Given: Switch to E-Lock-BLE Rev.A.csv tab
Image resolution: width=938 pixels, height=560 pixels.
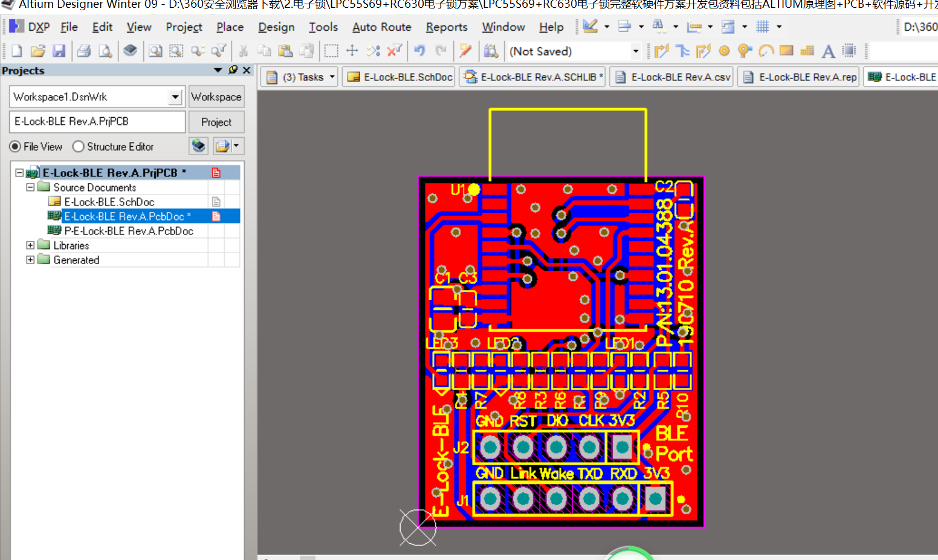Looking at the screenshot, I should tap(671, 77).
